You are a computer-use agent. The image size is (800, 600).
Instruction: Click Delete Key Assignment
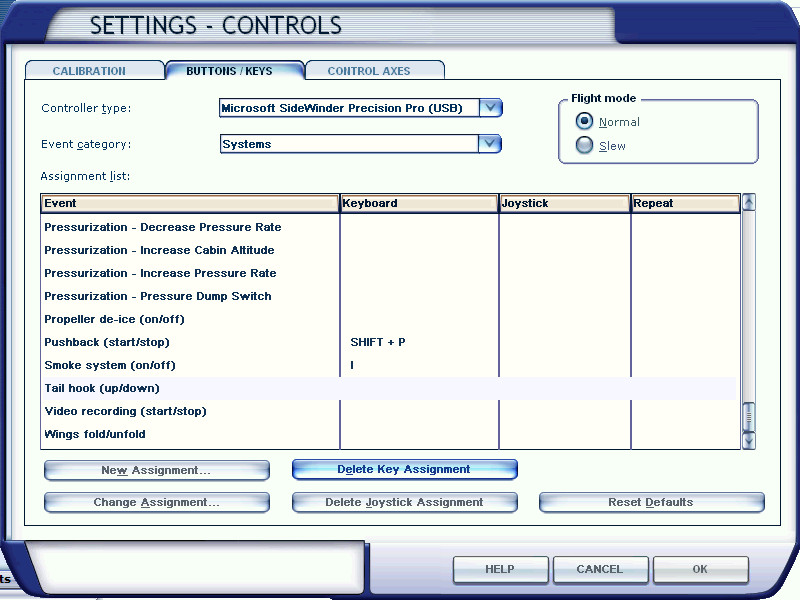tap(404, 469)
